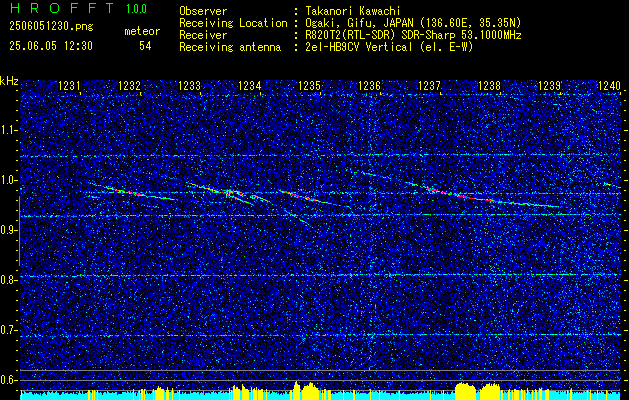Click the faint echo trace just after 1236
This screenshot has height=400, width=629.
[x=375, y=175]
